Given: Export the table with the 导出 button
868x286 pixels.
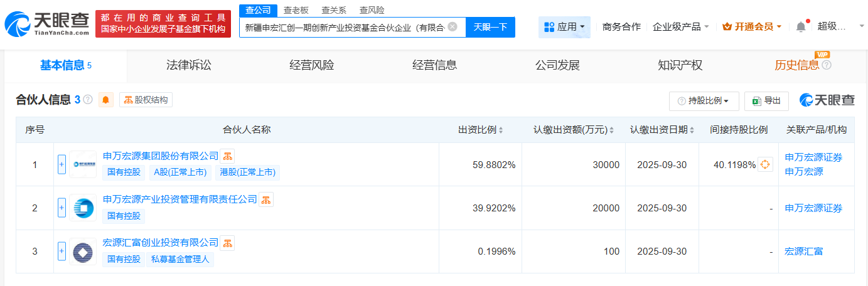Looking at the screenshot, I should 766,100.
